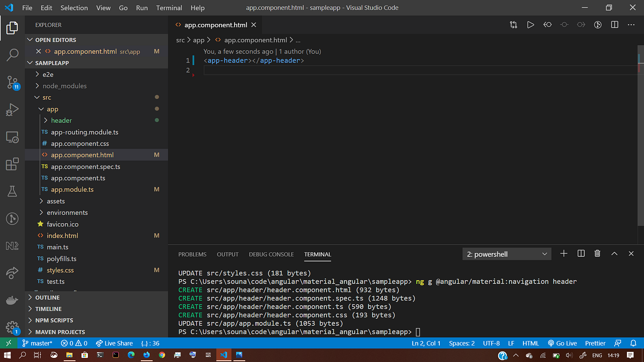Click the Run play icon in editor toolbar
Viewport: 644px width, 362px height.
coord(530,25)
